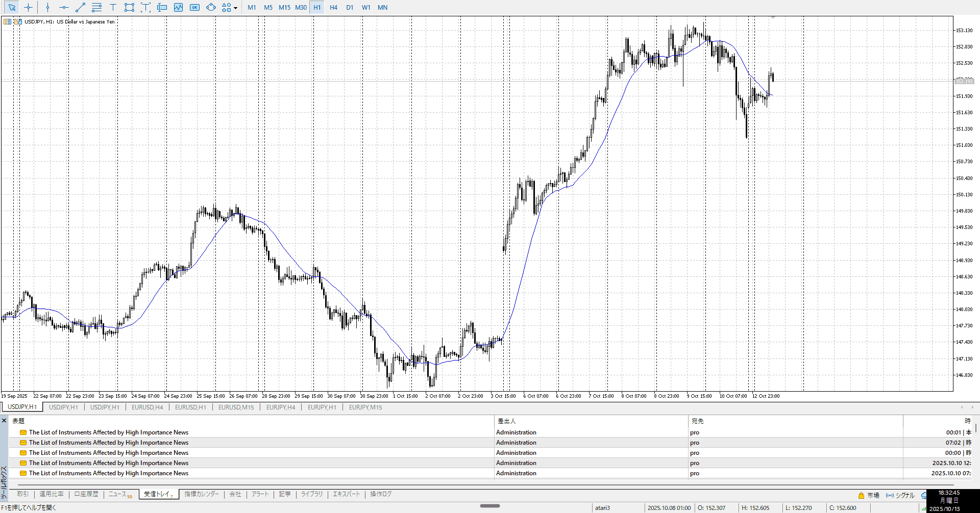Viewport: 980px width, 513px height.
Task: Select the horizontal line drawing tool
Action: 64,8
